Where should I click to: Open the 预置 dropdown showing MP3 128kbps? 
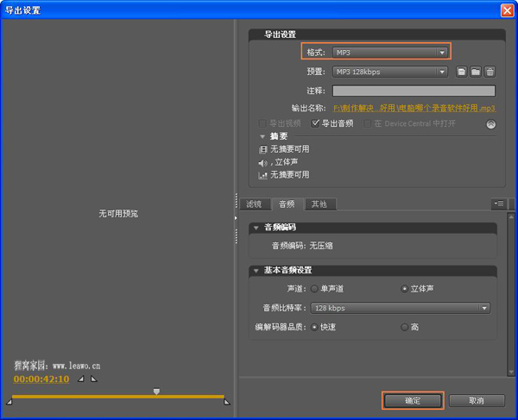pyautogui.click(x=390, y=72)
